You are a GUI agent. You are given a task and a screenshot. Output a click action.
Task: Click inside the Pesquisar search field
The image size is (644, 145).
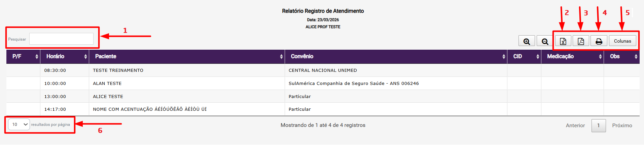coord(61,39)
